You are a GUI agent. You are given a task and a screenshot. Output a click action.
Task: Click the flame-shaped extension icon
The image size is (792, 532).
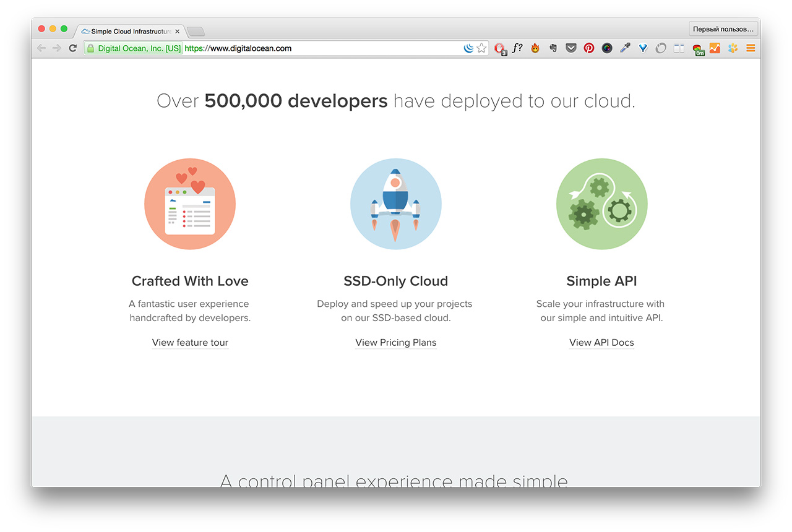click(535, 48)
